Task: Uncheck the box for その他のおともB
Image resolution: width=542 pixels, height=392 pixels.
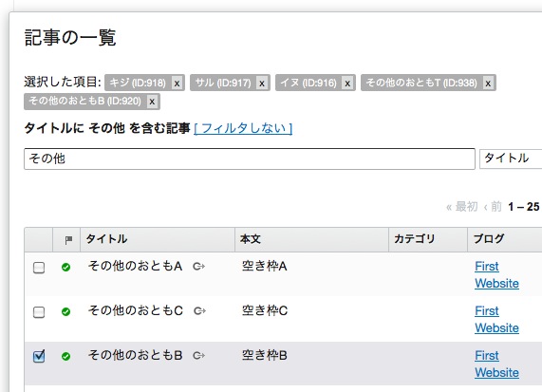Action: (39, 356)
